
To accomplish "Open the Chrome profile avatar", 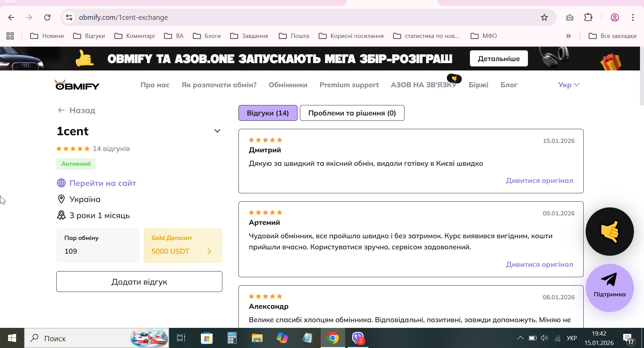I will (615, 17).
